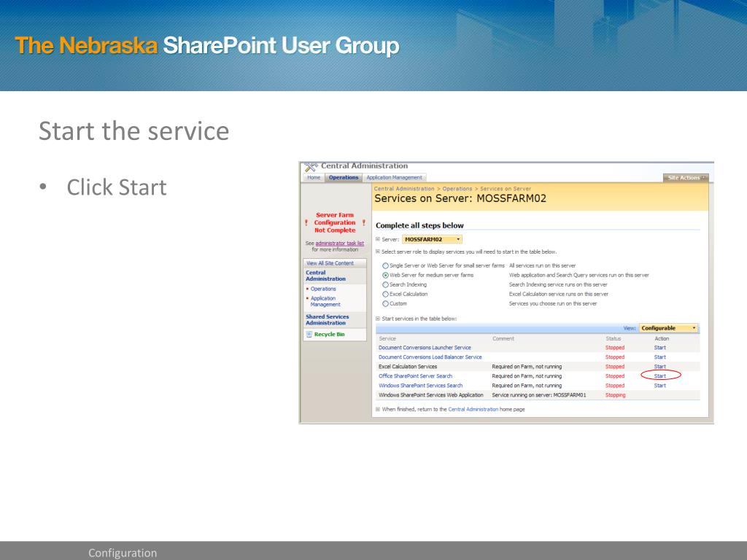Image resolution: width=747 pixels, height=560 pixels.
Task: Switch to the Operations tab
Action: 344,178
